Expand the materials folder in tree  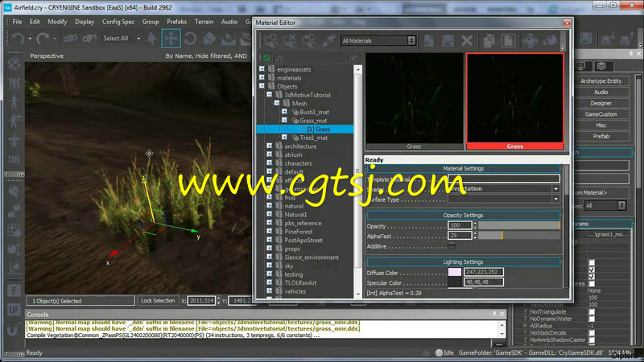[262, 77]
